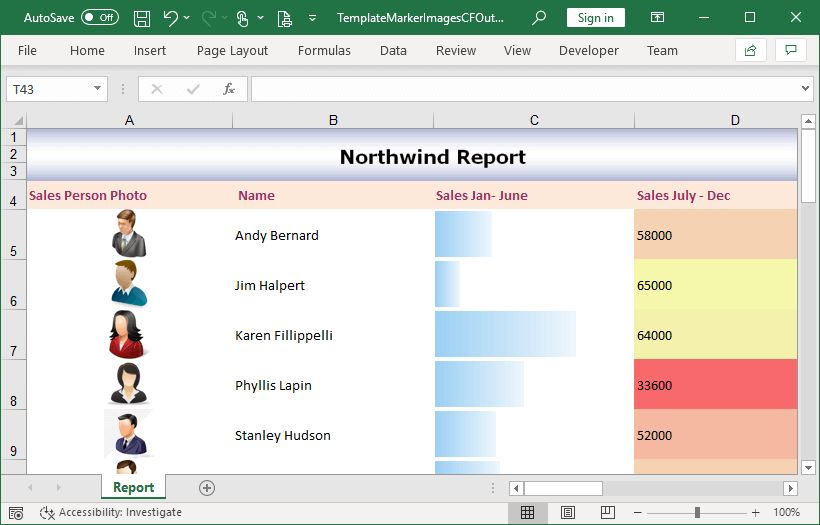Click the Save icon in title bar
The width and height of the screenshot is (820, 525).
coord(142,18)
